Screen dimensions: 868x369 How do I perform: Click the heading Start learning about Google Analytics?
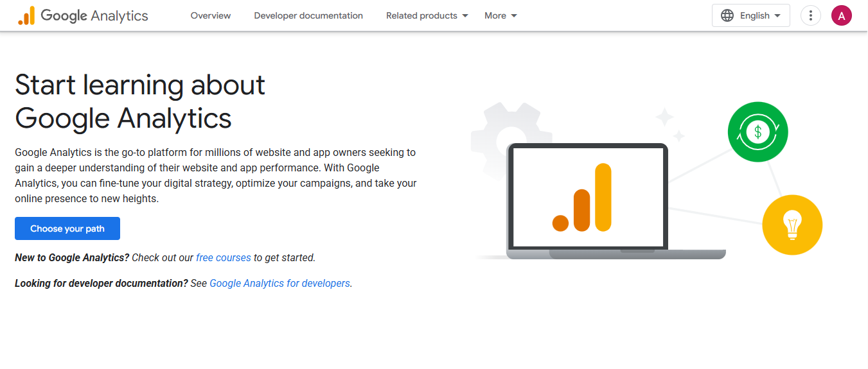click(x=140, y=101)
